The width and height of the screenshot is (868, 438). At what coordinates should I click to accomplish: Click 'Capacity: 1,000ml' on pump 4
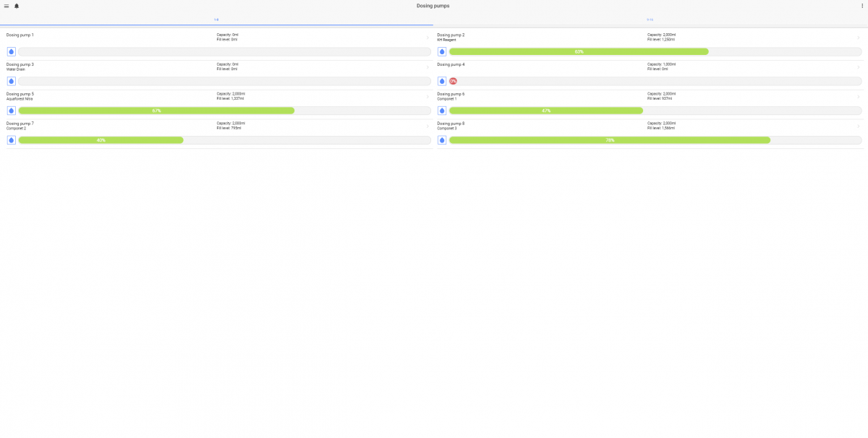661,64
